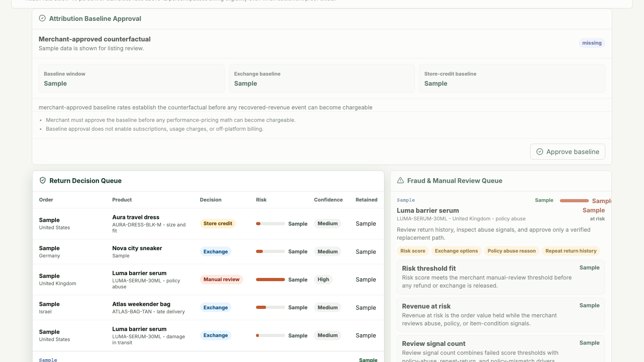The image size is (644, 362).
Task: Click the risk bar for Aura travel dress
Action: pyautogui.click(x=270, y=224)
